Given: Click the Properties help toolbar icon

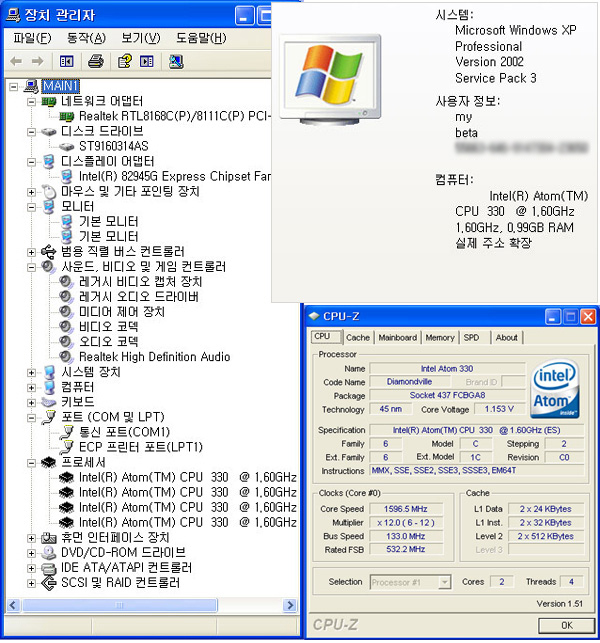Looking at the screenshot, I should (x=125, y=62).
